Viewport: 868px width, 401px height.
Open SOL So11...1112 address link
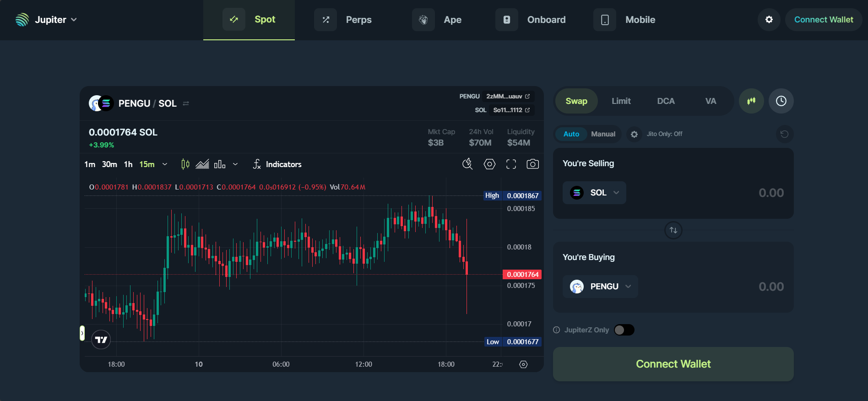tap(511, 110)
